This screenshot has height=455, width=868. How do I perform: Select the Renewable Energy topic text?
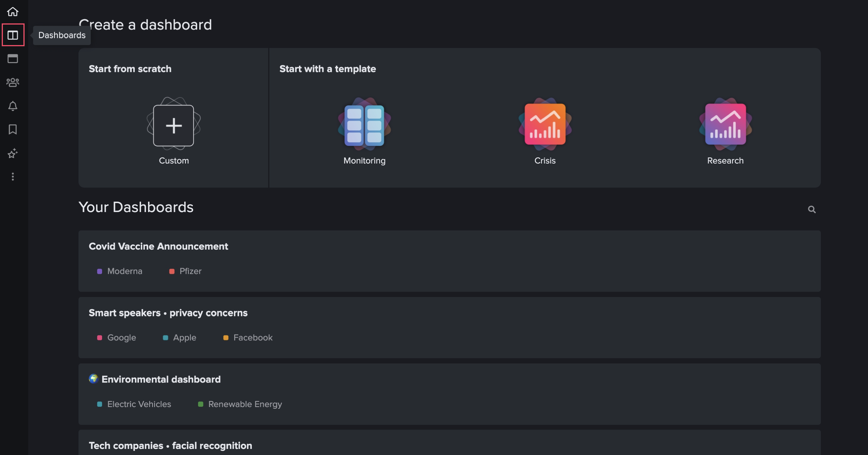pos(245,404)
